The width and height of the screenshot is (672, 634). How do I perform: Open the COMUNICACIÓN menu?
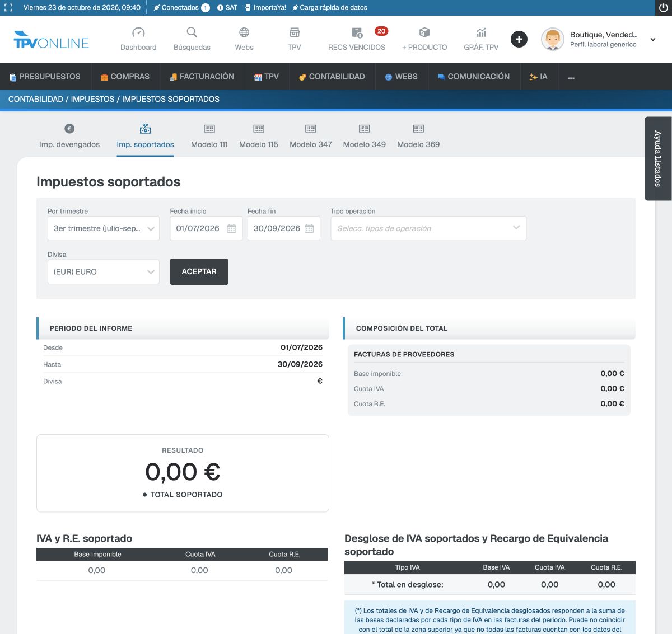[474, 77]
